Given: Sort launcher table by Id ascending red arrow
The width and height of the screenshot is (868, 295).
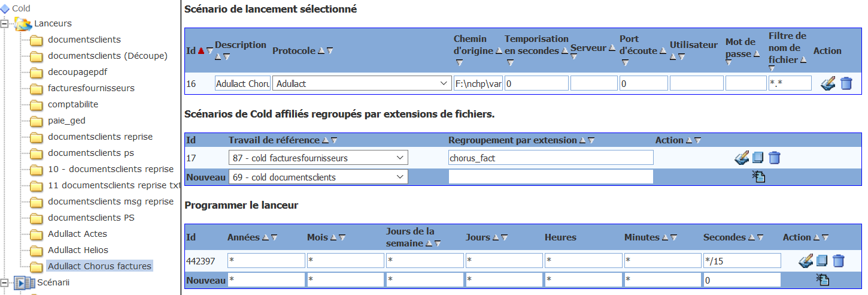Looking at the screenshot, I should pyautogui.click(x=201, y=51).
